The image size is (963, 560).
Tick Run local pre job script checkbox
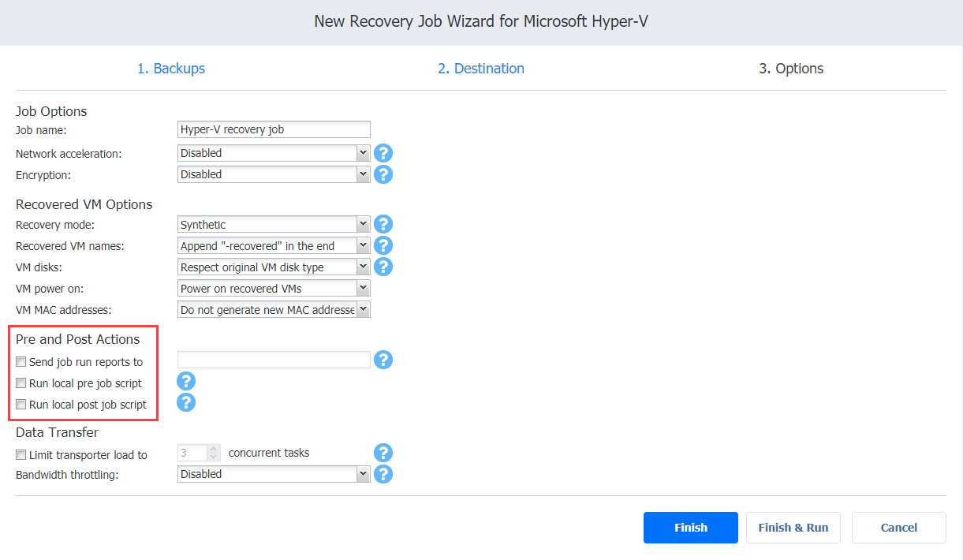(x=21, y=383)
